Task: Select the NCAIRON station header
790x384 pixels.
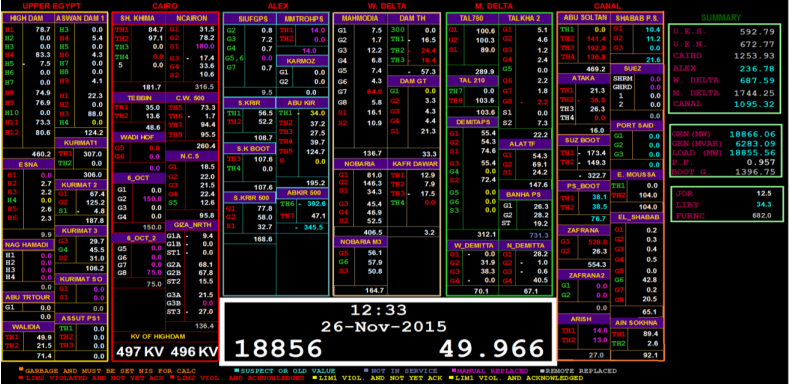Action: pyautogui.click(x=191, y=19)
